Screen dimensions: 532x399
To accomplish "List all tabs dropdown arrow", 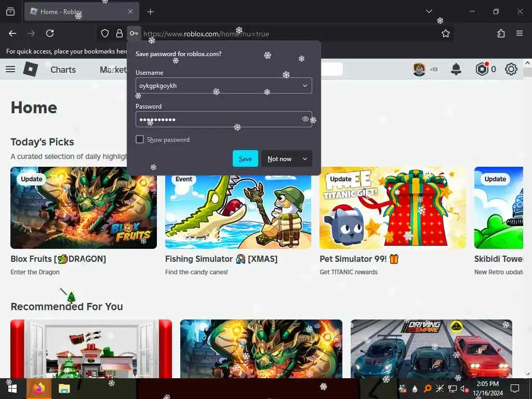I will click(429, 11).
